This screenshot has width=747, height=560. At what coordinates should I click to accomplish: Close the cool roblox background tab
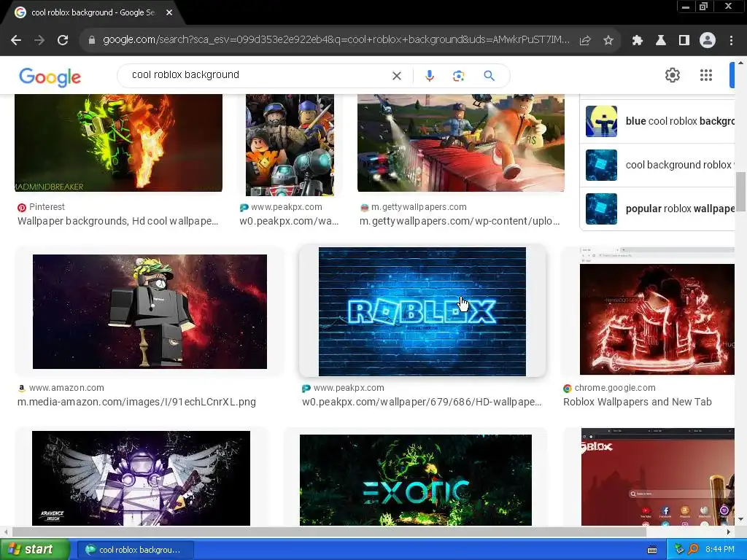click(169, 13)
